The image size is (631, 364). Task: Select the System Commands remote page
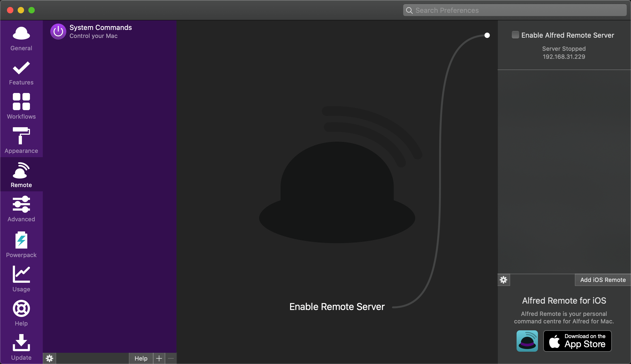tap(110, 32)
